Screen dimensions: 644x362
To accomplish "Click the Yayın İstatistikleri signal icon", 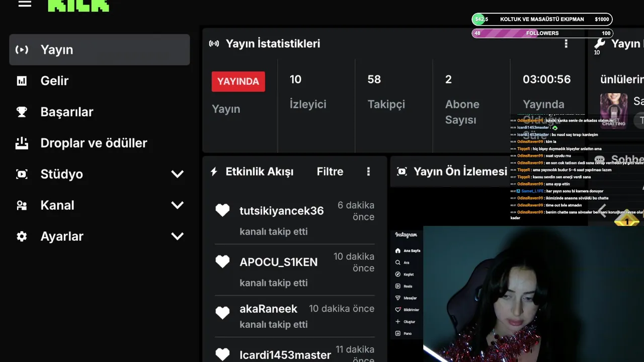I will 214,44.
